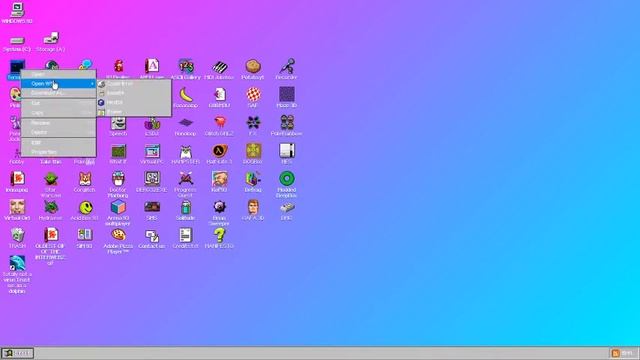
Task: Pick Code Editor in Open With submenu
Action: (x=134, y=84)
